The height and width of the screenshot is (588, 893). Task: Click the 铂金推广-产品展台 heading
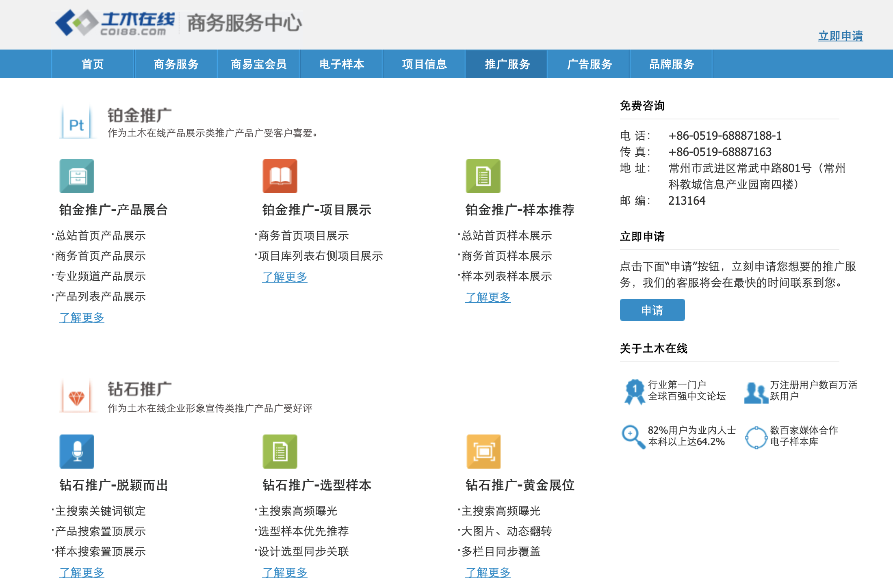113,210
